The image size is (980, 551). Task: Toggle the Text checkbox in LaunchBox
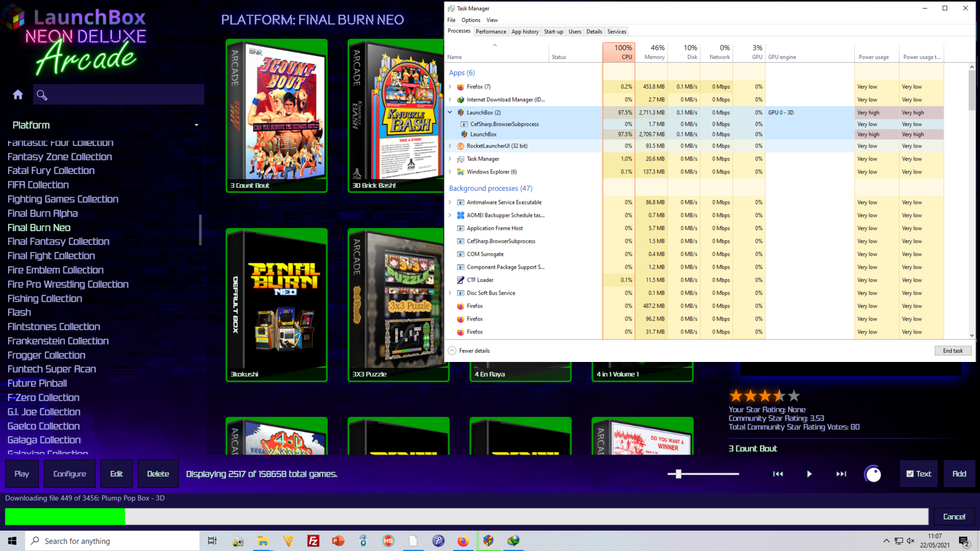click(x=910, y=474)
